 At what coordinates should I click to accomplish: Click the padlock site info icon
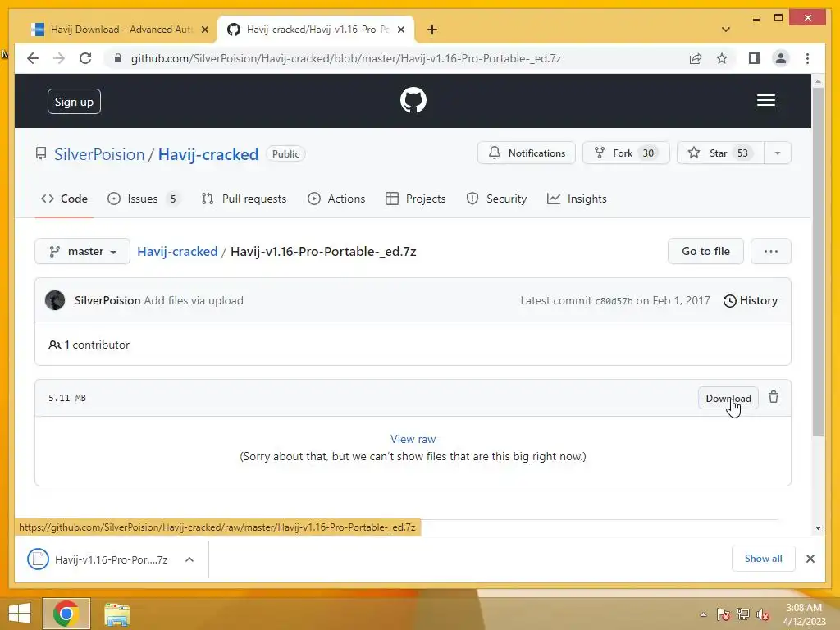(x=118, y=58)
